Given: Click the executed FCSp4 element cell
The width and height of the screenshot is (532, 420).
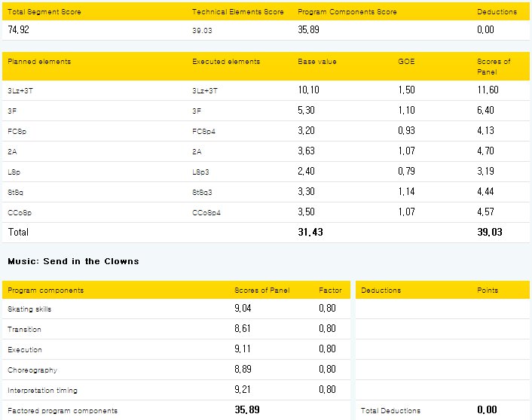Looking at the screenshot, I should pos(206,131).
